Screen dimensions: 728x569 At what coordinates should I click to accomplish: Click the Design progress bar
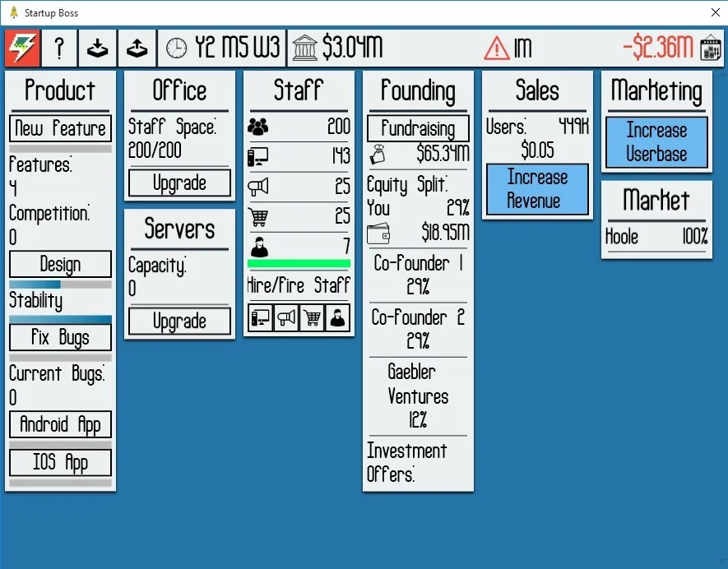click(x=60, y=284)
